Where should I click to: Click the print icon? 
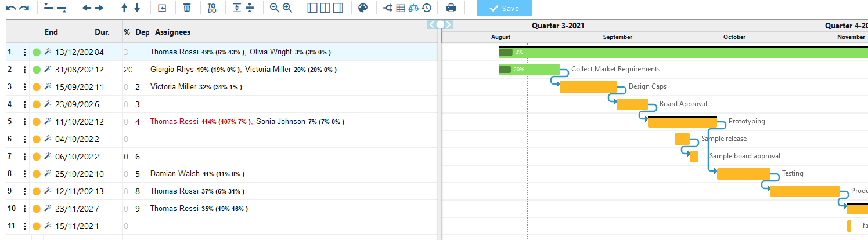(x=451, y=8)
